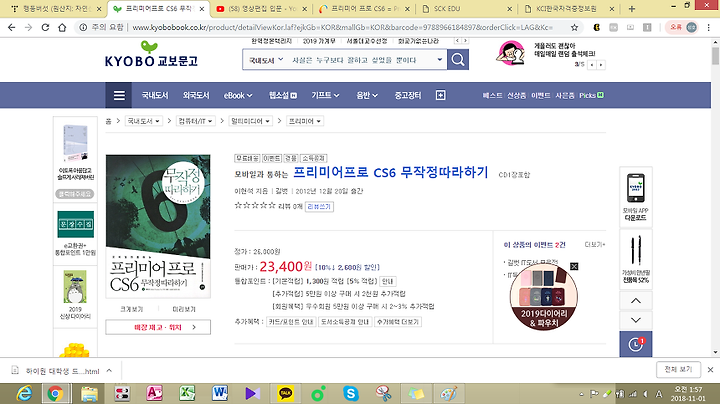Image resolution: width=720 pixels, height=404 pixels.
Task: Click the search magnifier button
Action: pyautogui.click(x=458, y=60)
